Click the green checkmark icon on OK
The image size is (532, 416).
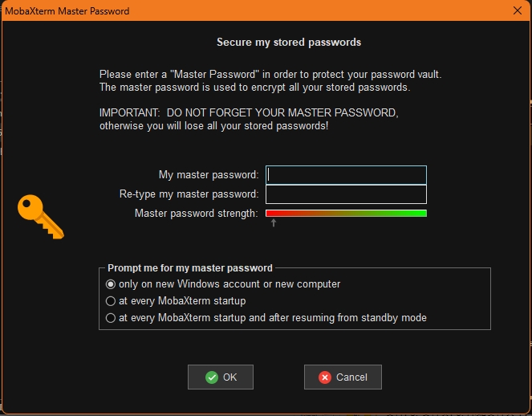212,377
